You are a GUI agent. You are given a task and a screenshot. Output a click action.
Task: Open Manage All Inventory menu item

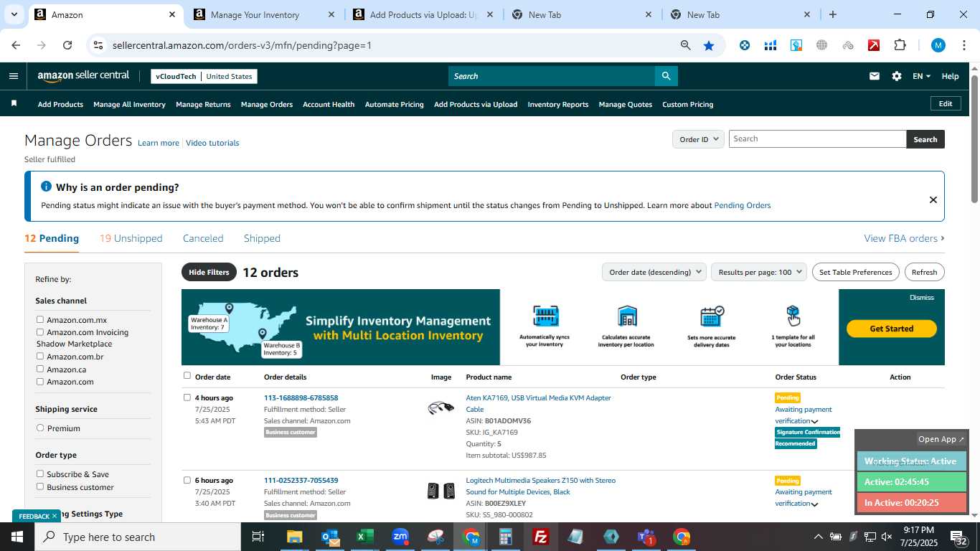point(129,104)
